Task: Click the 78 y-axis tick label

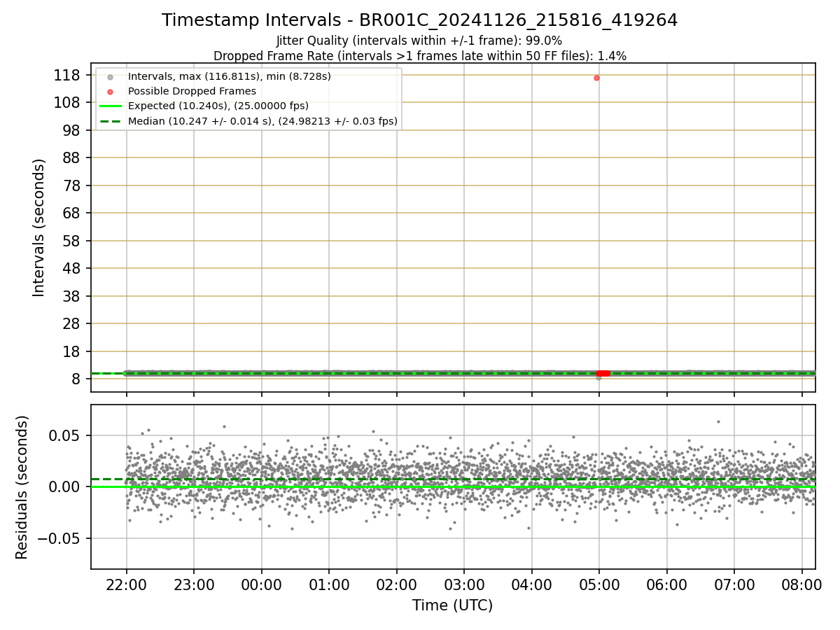Action: pos(72,185)
